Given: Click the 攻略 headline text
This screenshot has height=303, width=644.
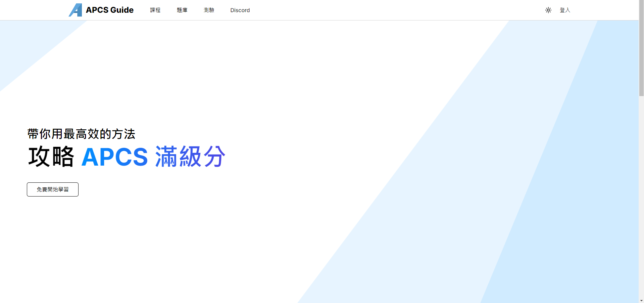Looking at the screenshot, I should click(51, 157).
